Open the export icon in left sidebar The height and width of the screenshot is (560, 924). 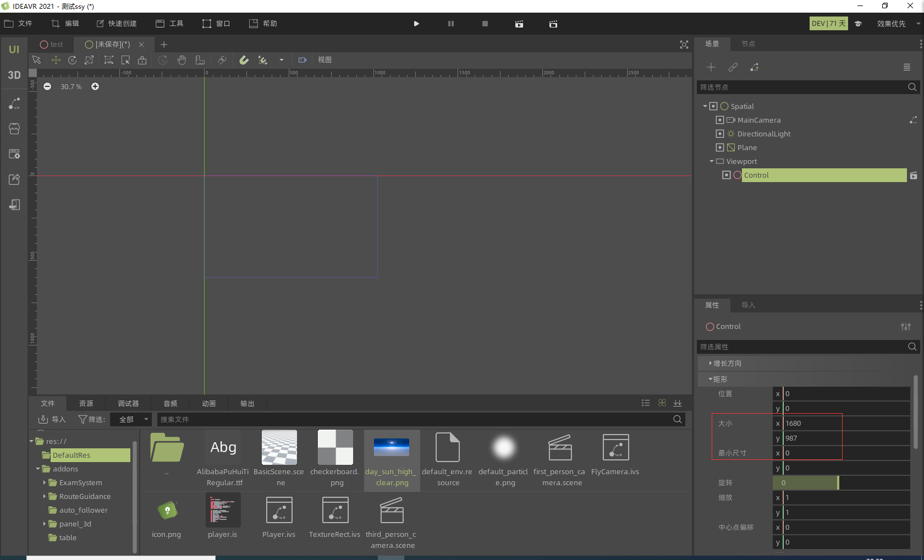pyautogui.click(x=14, y=179)
